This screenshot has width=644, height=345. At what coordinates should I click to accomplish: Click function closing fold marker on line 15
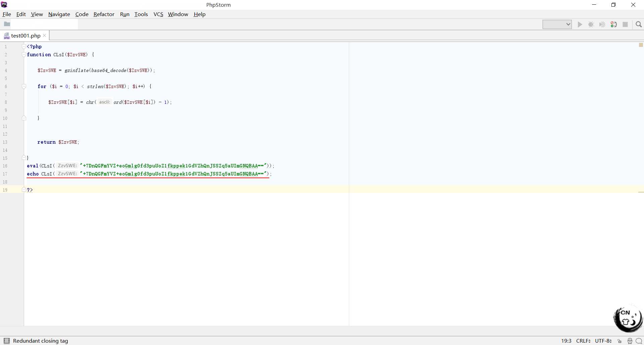click(24, 157)
